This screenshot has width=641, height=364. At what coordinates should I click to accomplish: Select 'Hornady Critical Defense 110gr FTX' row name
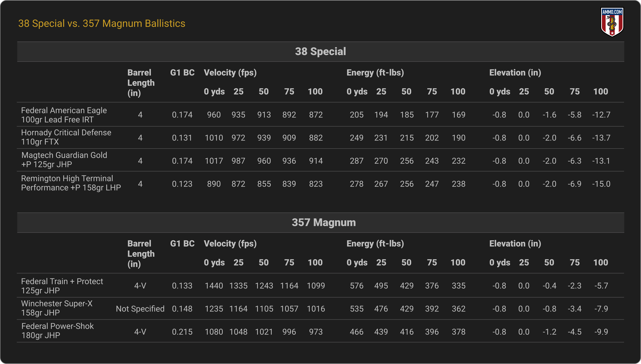(x=66, y=137)
